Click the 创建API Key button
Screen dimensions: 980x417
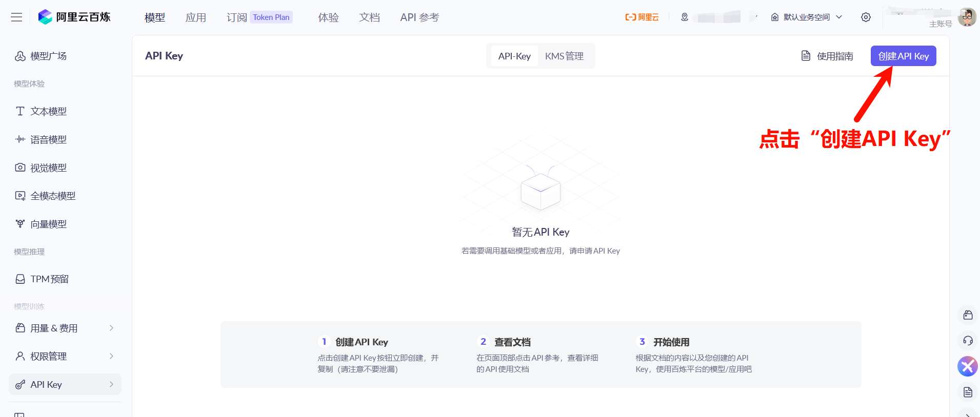coord(903,56)
